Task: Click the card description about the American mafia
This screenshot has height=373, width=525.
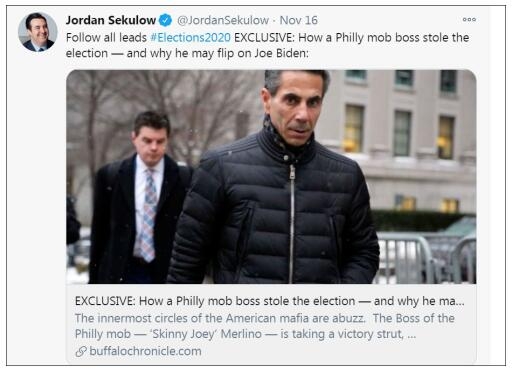Action: (x=265, y=326)
